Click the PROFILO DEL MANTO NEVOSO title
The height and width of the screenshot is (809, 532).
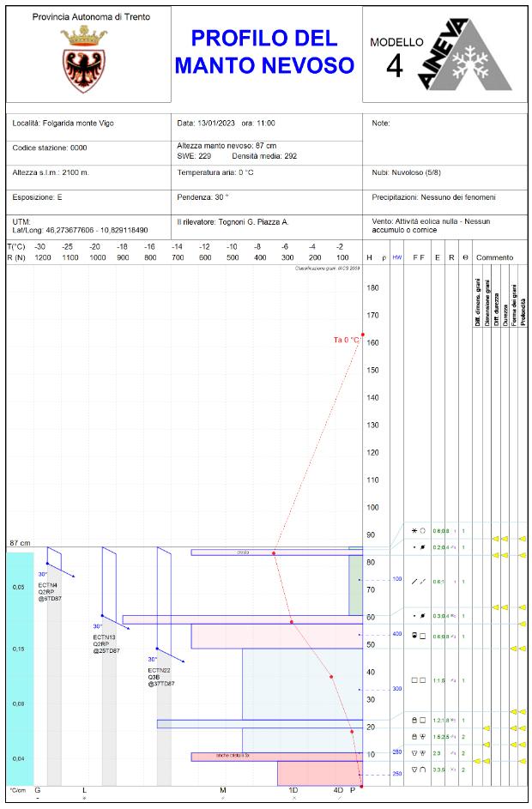coord(264,51)
